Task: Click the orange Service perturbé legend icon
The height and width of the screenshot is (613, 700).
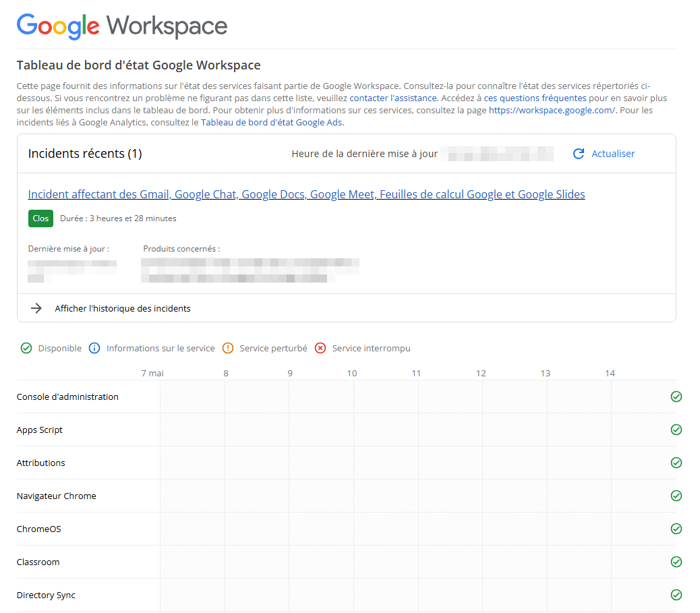Action: coord(228,348)
